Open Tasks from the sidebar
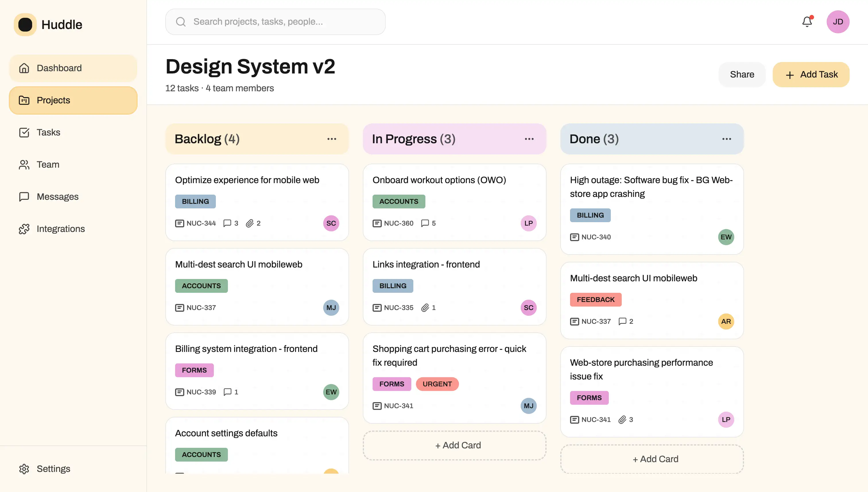The image size is (868, 492). click(x=48, y=132)
